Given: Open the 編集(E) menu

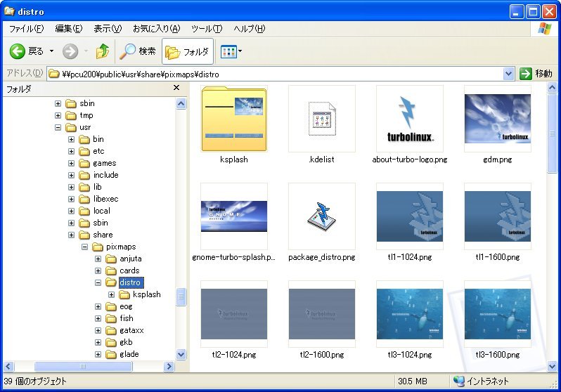Looking at the screenshot, I should pos(68,29).
